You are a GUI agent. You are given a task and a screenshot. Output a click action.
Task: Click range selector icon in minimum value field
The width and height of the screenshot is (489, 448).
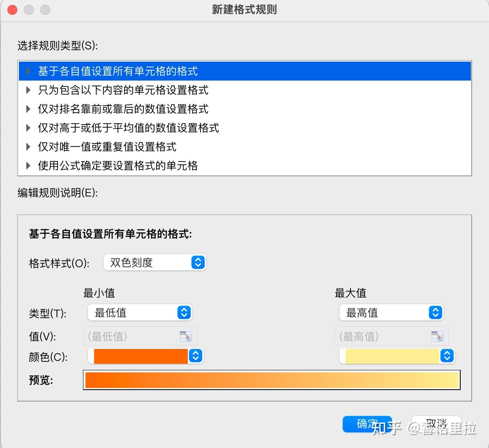point(186,337)
